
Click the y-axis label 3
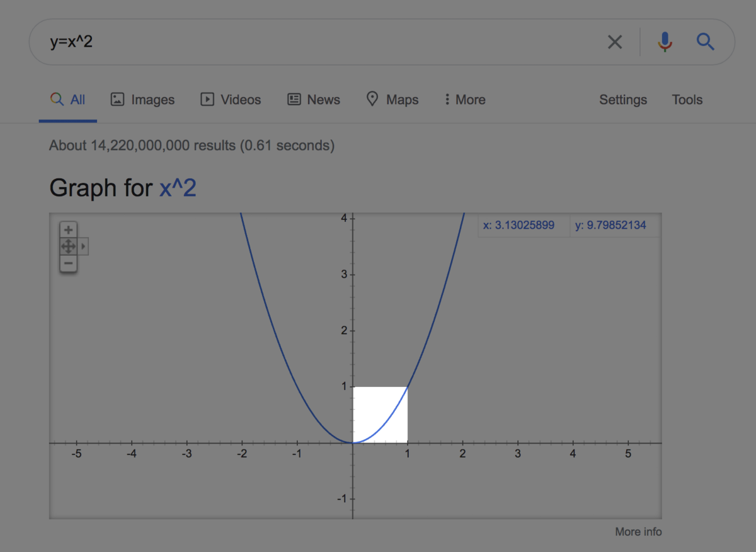click(344, 274)
